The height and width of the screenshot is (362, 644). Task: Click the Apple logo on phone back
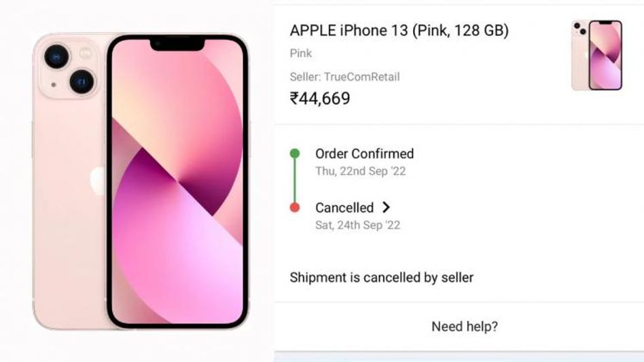98,181
